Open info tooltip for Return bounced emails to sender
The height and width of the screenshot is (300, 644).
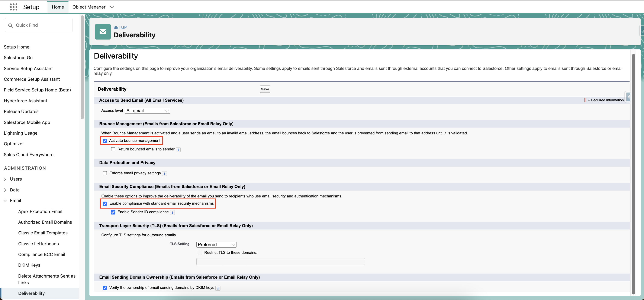(x=178, y=150)
